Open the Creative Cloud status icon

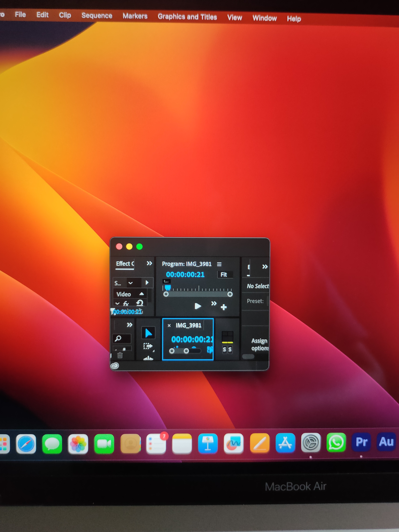pos(115,366)
